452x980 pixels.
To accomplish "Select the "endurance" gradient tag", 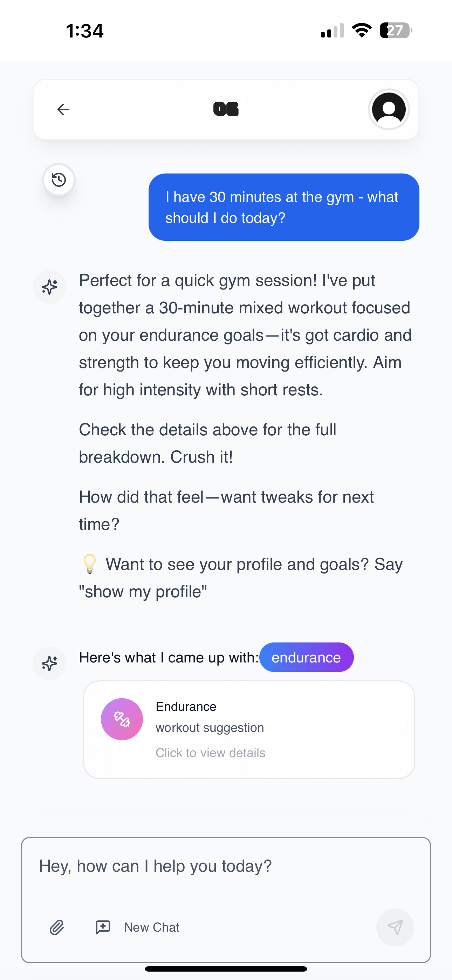I will [x=306, y=658].
